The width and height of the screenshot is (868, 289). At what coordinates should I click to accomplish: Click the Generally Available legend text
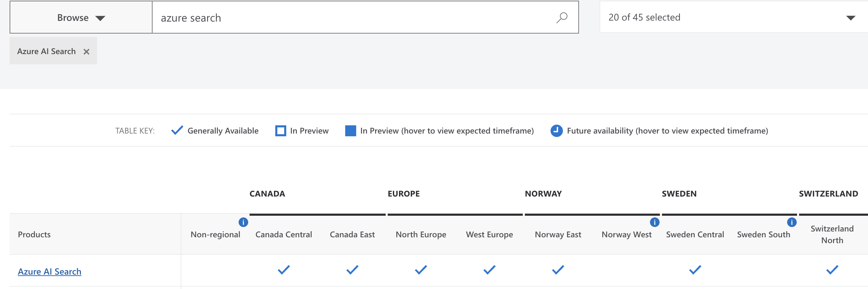[223, 131]
